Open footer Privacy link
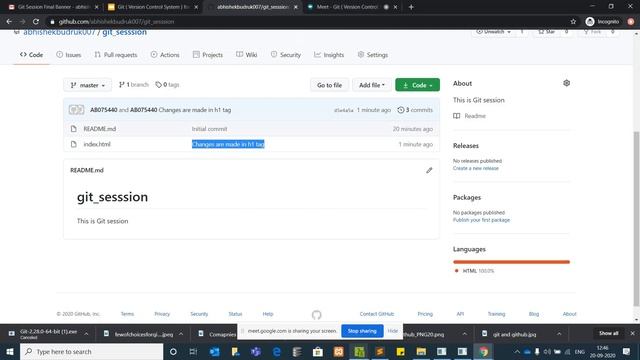This screenshot has width=640, height=360. [162, 314]
